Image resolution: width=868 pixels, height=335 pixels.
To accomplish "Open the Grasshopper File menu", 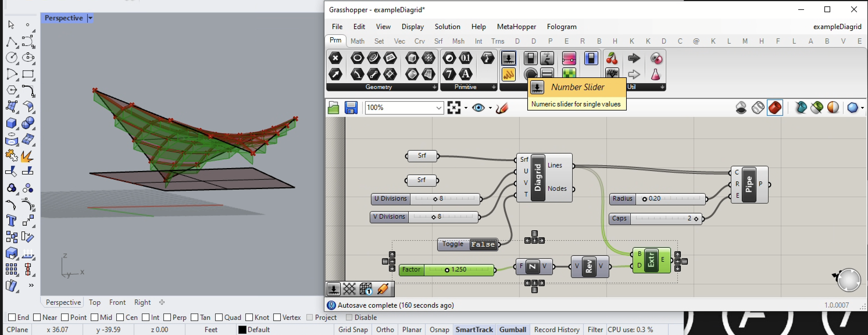I will (x=337, y=27).
